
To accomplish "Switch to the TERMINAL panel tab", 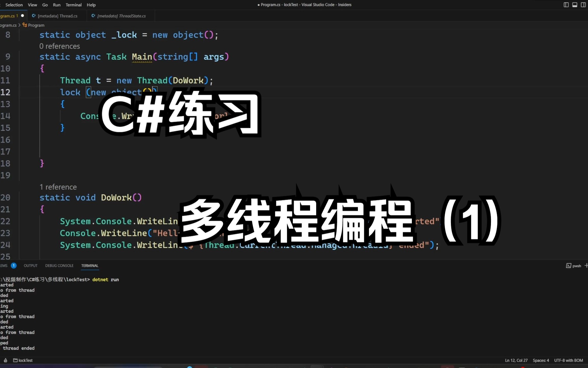I will pos(90,265).
